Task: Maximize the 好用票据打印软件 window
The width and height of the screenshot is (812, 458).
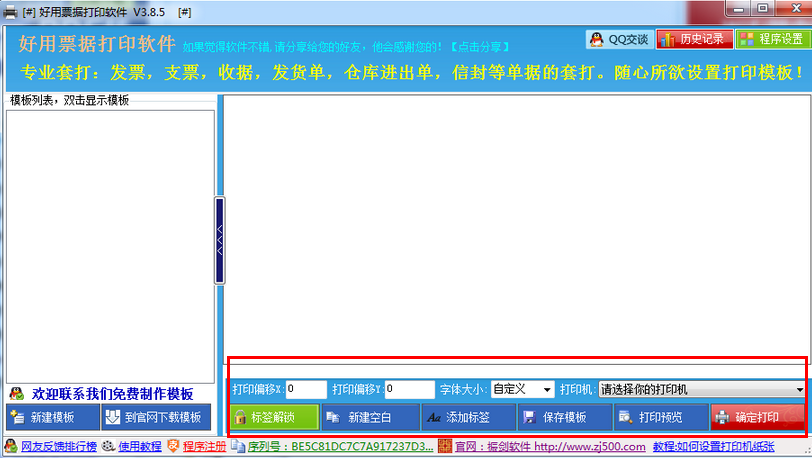Action: pos(762,9)
